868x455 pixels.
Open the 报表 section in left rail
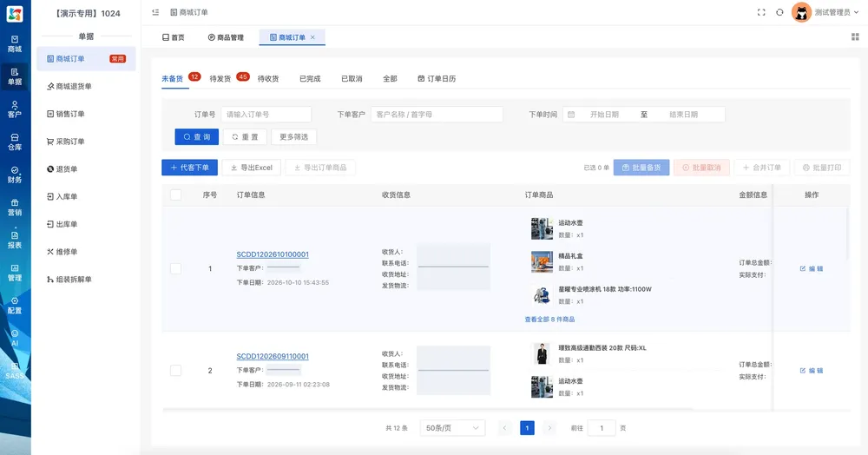[x=15, y=240]
